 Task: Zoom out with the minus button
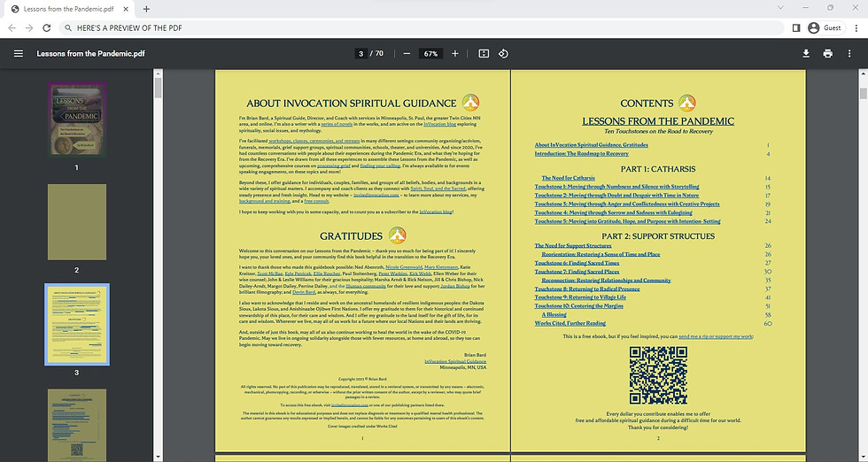pyautogui.click(x=407, y=54)
